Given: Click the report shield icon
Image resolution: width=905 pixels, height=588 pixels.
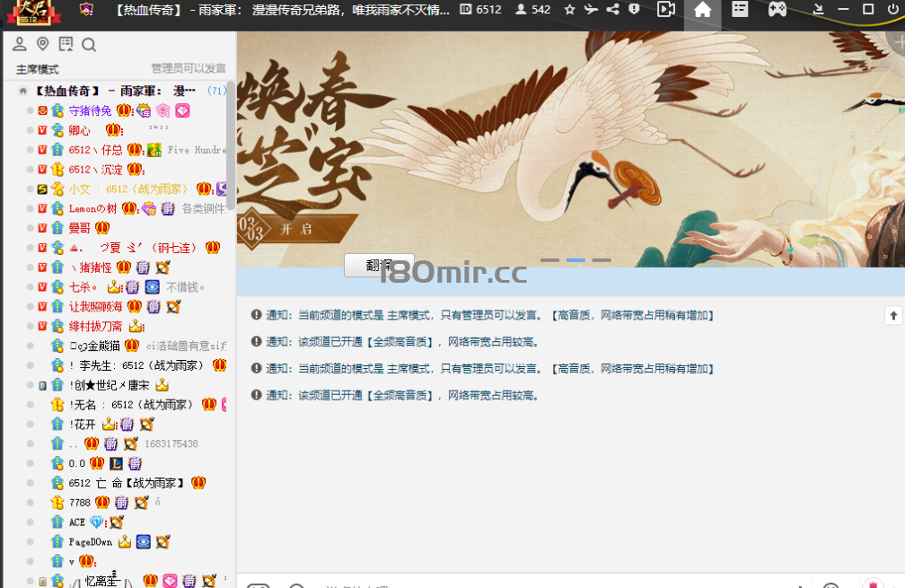Looking at the screenshot, I should (x=634, y=10).
